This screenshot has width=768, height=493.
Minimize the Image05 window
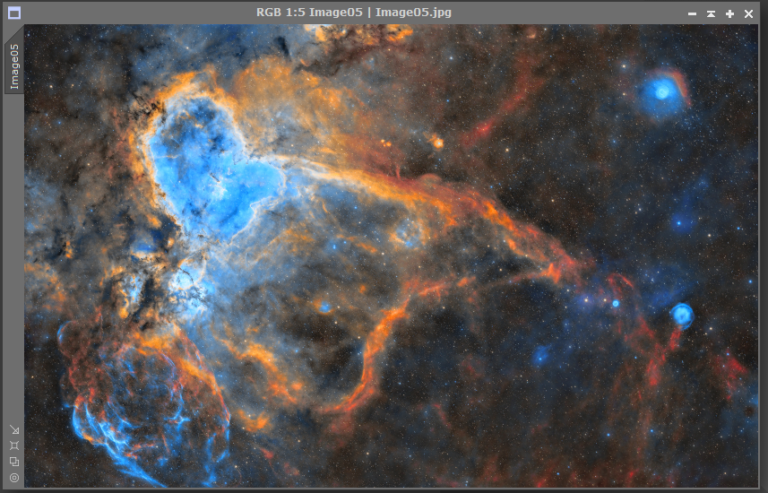point(692,14)
